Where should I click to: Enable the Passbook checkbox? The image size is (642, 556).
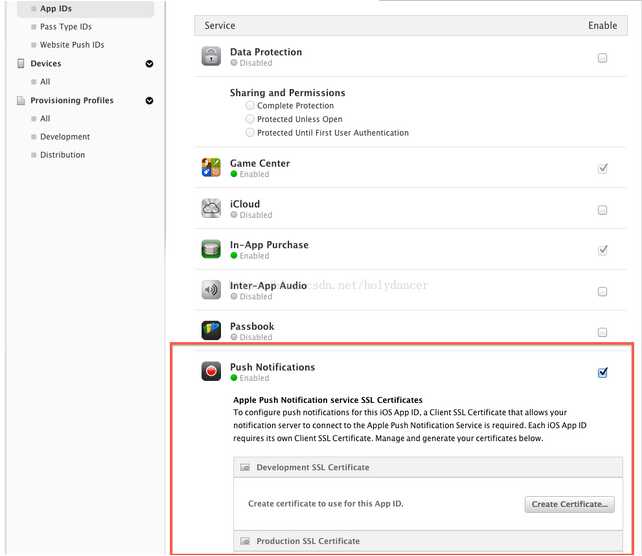click(602, 332)
